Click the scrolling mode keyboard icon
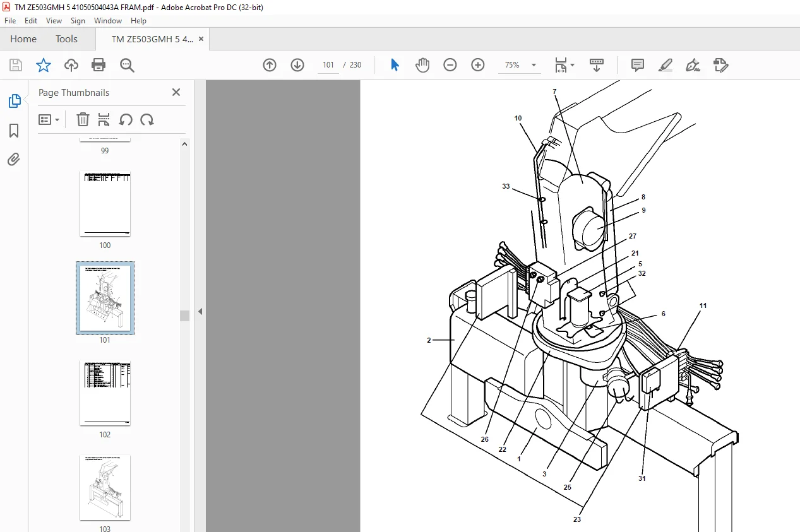Image resolution: width=800 pixels, height=532 pixels. click(x=597, y=65)
